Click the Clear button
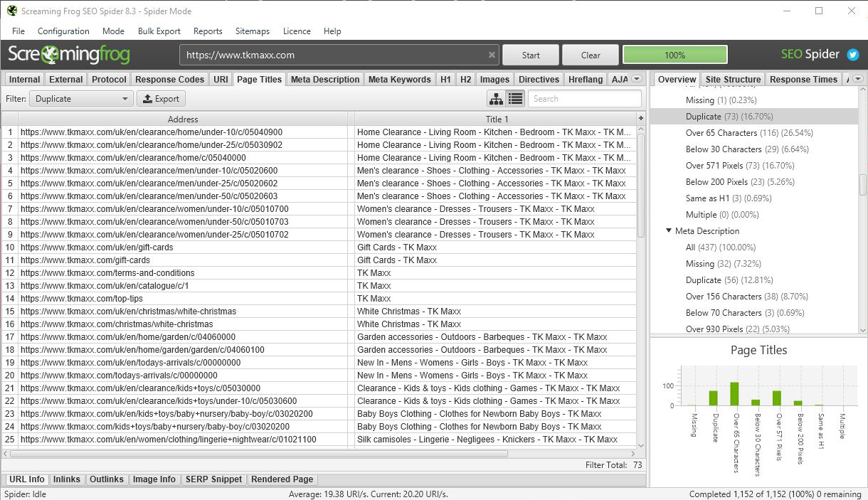 click(591, 55)
